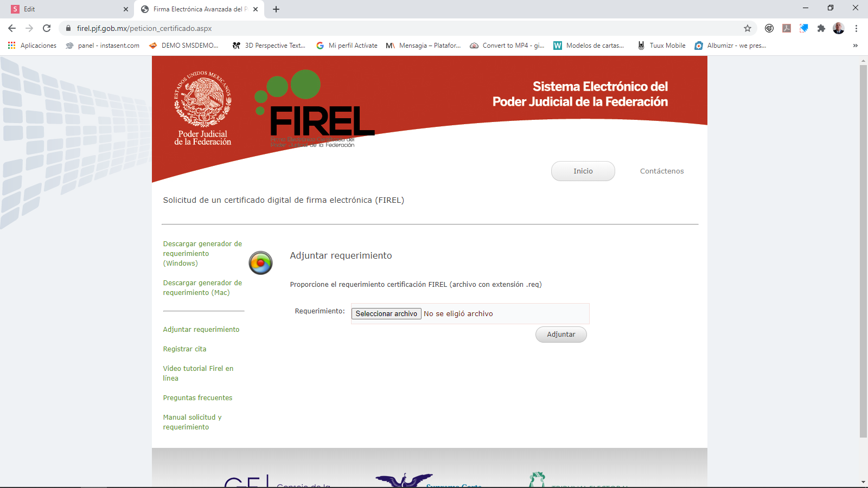Click the page vertical scrollbar
The image size is (868, 488).
point(863,252)
